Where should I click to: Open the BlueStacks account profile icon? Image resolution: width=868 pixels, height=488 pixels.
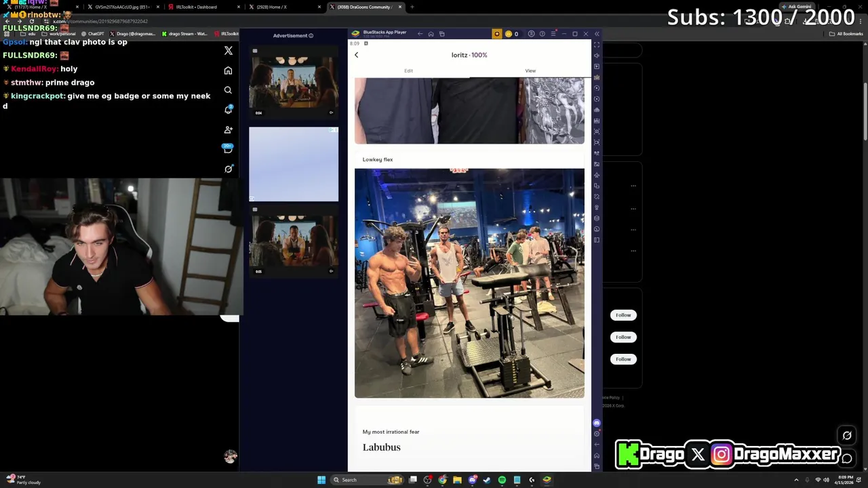[x=531, y=34]
